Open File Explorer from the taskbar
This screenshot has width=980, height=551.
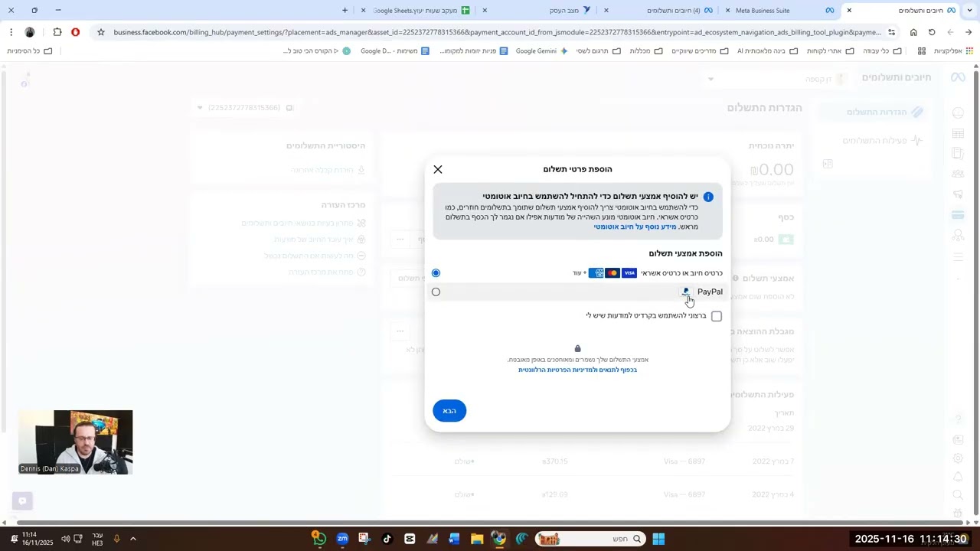coord(476,539)
